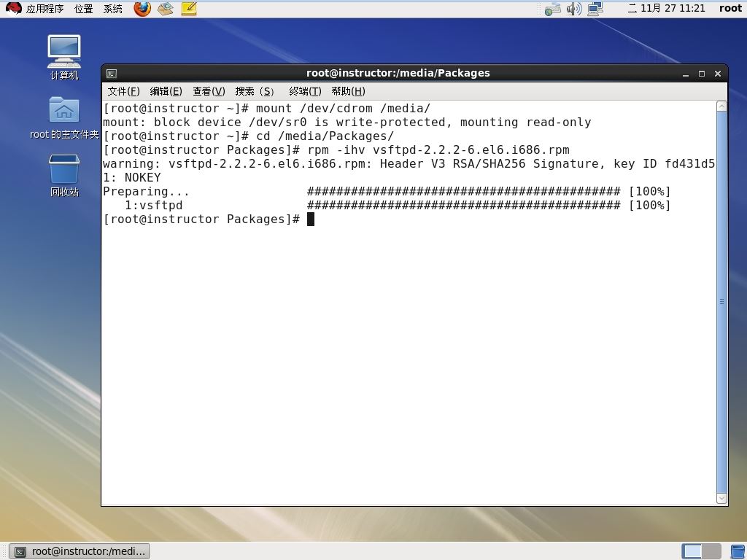Close the terminal window

point(718,74)
